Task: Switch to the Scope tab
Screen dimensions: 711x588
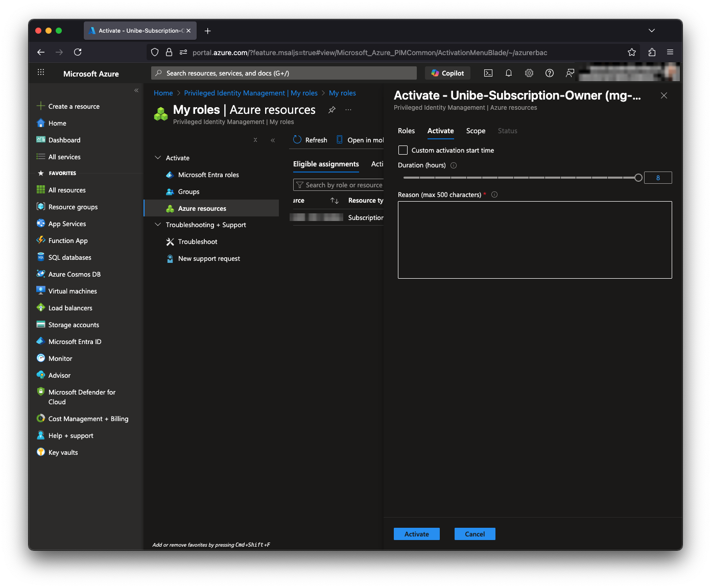Action: pyautogui.click(x=476, y=131)
